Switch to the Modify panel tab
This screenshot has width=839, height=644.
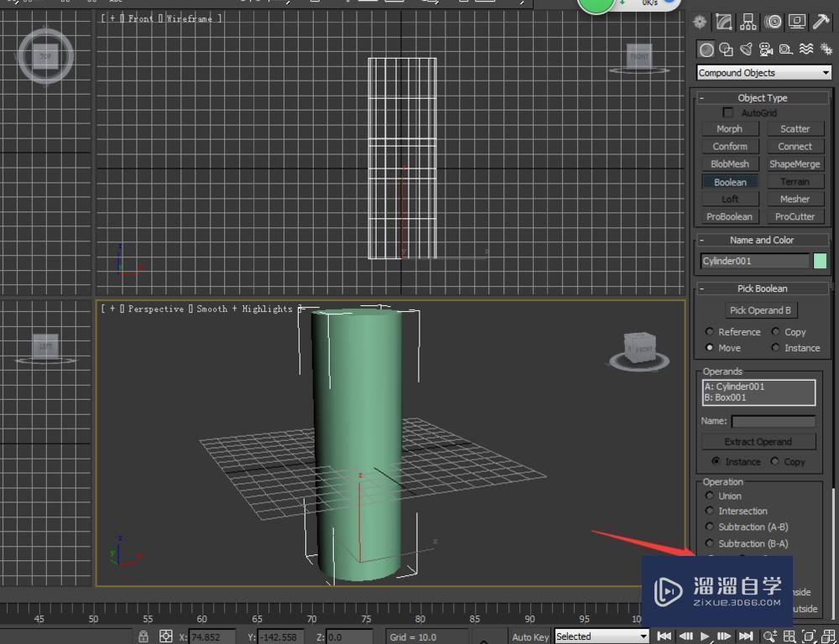[724, 22]
